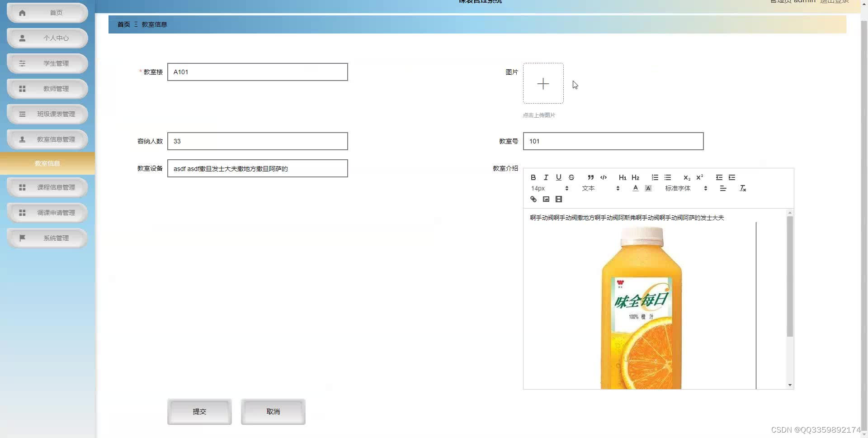Viewport: 868px width, 438px height.
Task: Expand 调课申请管理 sidebar menu
Action: pos(47,213)
